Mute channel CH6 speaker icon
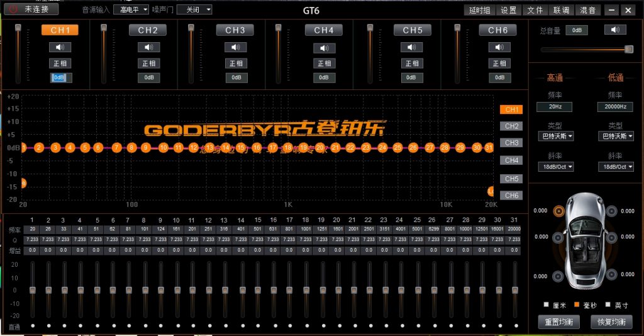Screen dimensions: 644x336 [499, 47]
